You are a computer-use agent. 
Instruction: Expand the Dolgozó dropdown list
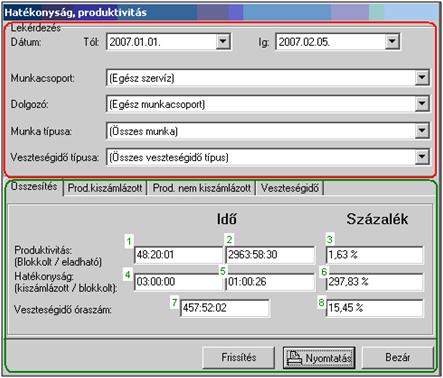[x=422, y=104]
